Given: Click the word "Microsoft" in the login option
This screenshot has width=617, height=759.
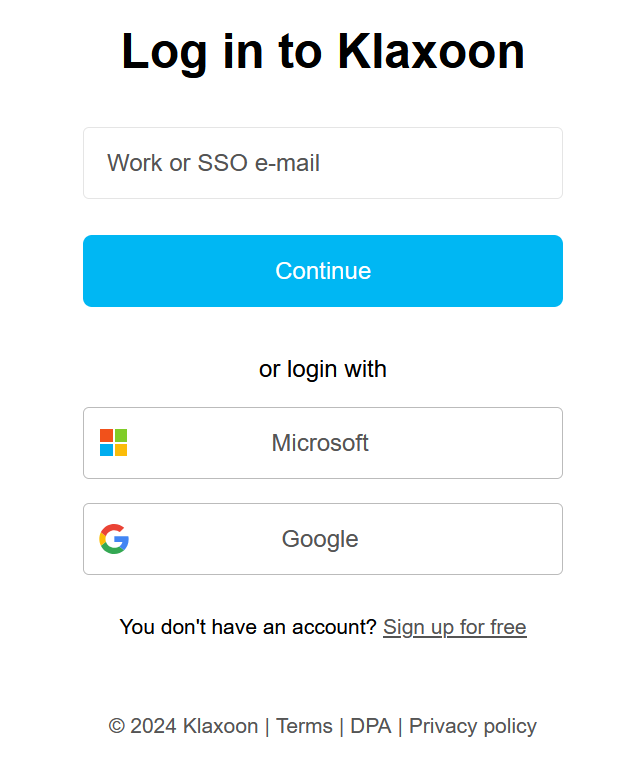Looking at the screenshot, I should [320, 443].
